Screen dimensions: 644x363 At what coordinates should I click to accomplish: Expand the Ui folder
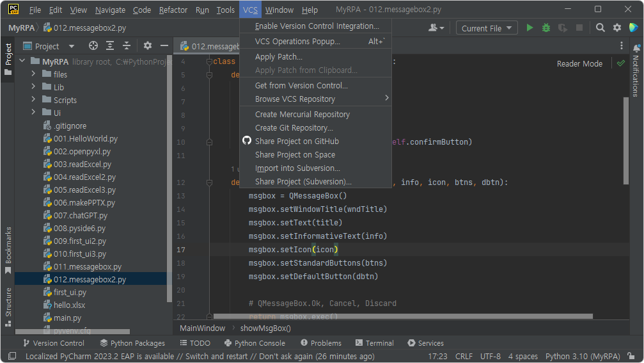point(34,112)
